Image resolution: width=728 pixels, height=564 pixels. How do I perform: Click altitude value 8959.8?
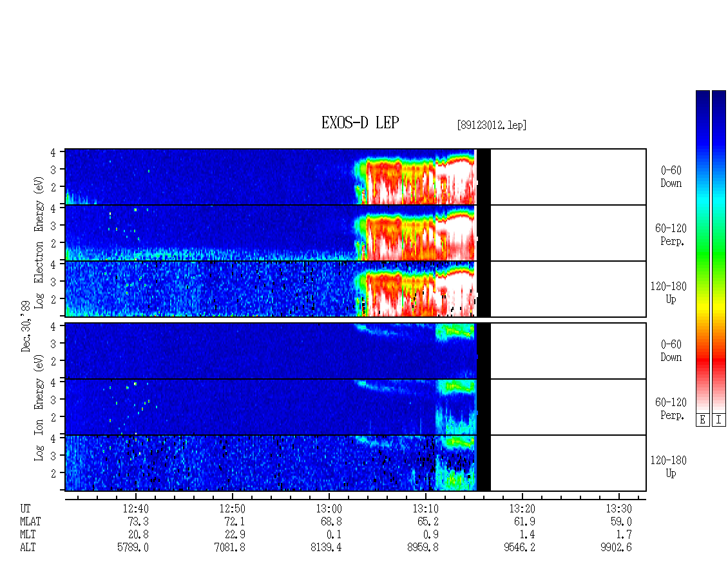(423, 547)
